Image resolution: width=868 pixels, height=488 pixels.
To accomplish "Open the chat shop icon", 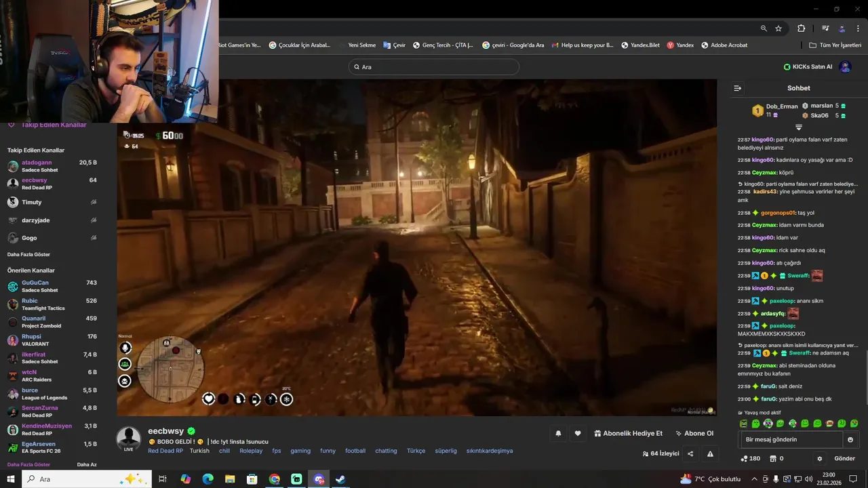I will 777,459.
